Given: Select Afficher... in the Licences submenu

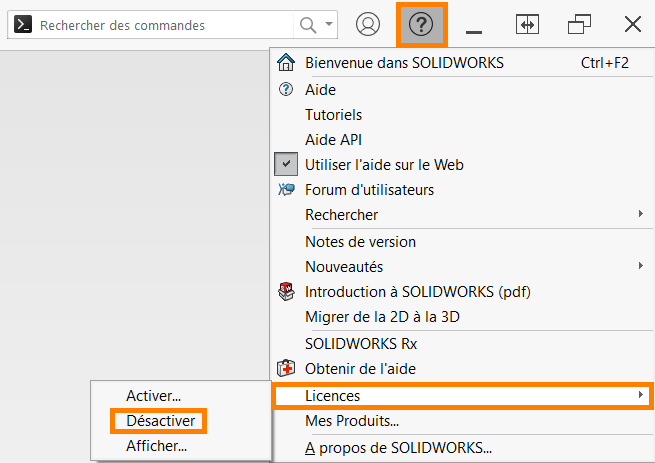Looking at the screenshot, I should point(157,446).
